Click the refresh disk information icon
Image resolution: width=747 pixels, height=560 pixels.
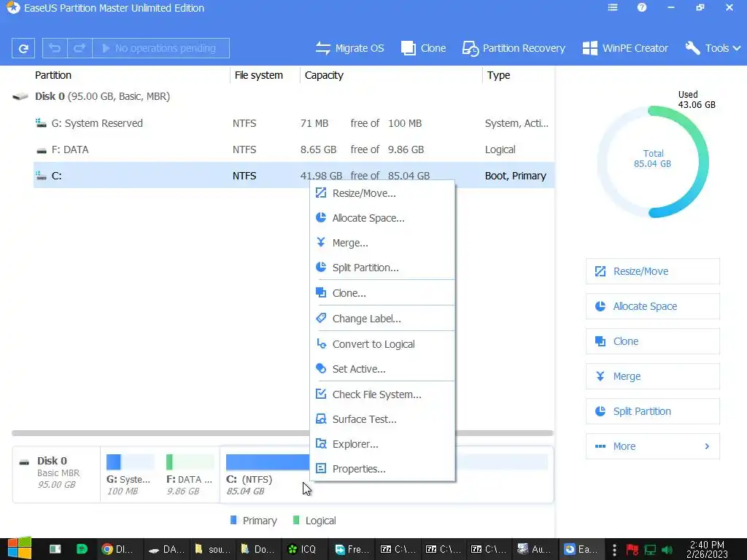23,48
